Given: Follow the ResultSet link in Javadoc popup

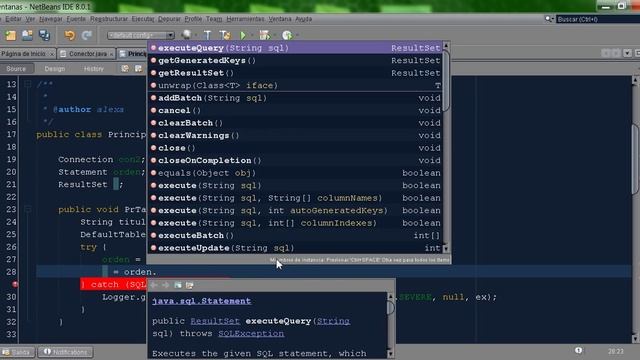Looking at the screenshot, I should pos(215,321).
